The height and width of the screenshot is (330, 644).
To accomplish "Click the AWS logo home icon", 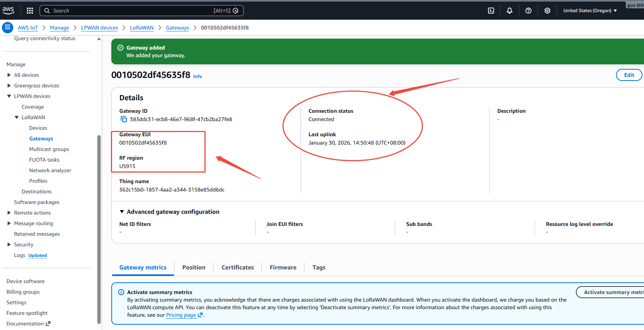I will click(8, 10).
